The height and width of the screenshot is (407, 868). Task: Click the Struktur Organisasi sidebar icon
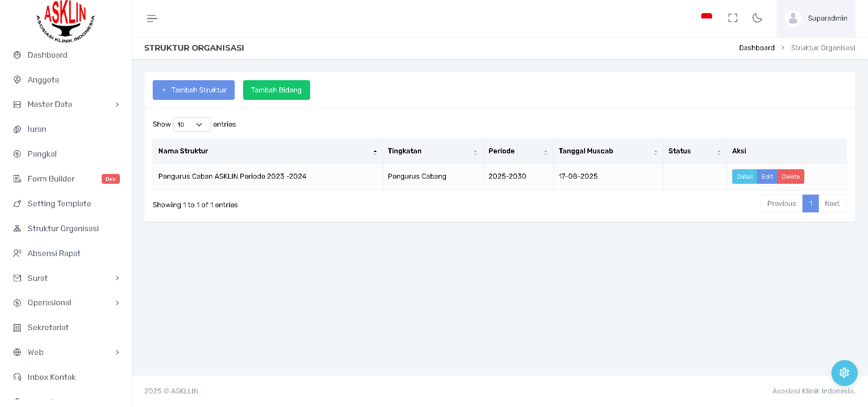click(x=17, y=229)
